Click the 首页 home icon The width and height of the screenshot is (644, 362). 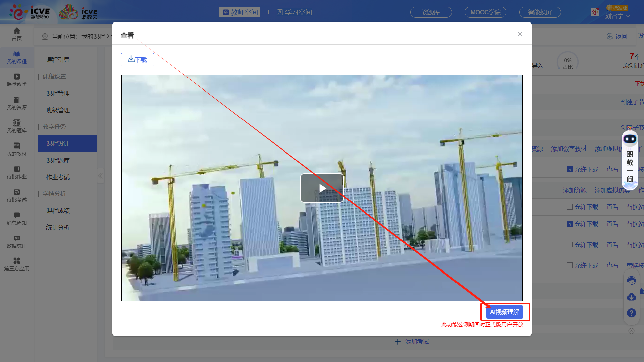[17, 34]
